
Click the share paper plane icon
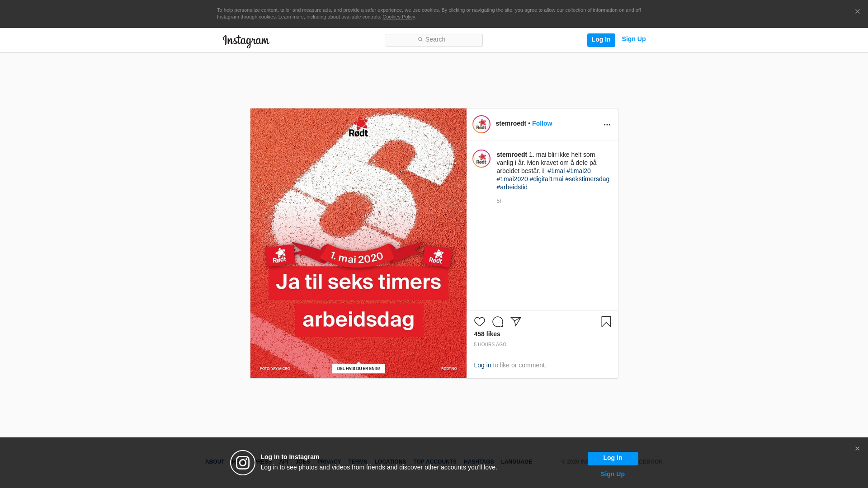pos(516,322)
